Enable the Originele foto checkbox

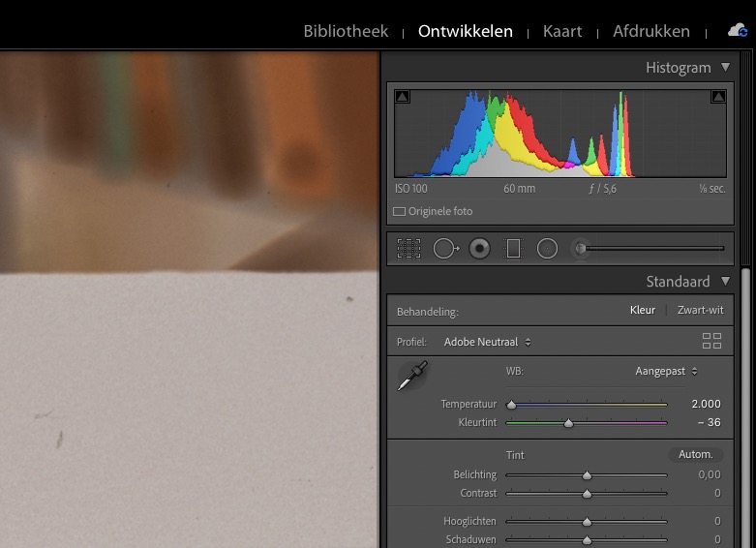tap(399, 211)
